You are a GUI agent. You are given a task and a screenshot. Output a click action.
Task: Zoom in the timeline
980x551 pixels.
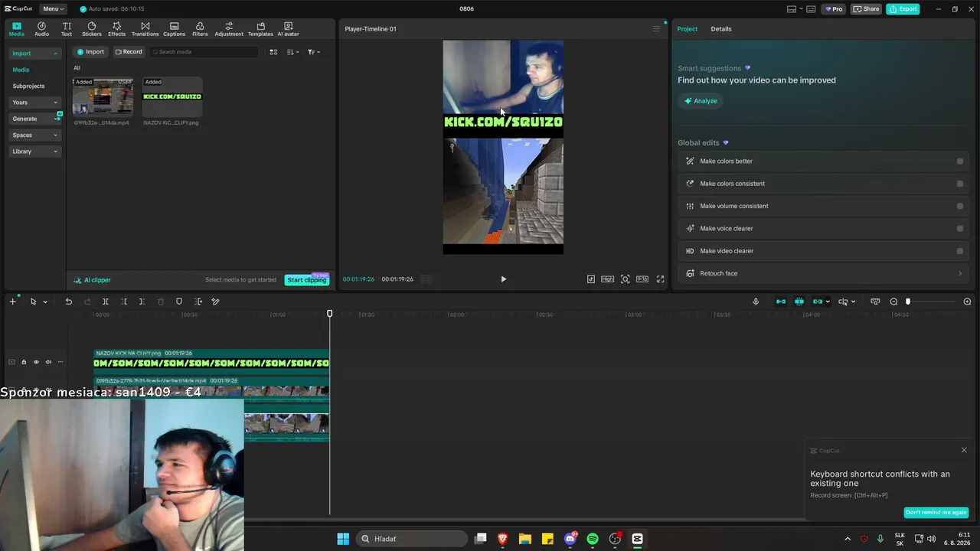coord(967,302)
